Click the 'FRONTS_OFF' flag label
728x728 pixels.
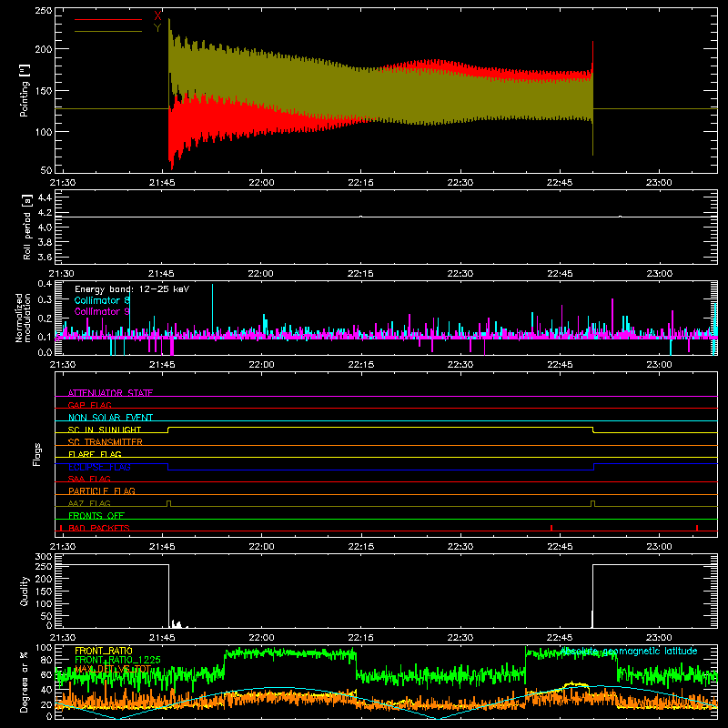(96, 515)
